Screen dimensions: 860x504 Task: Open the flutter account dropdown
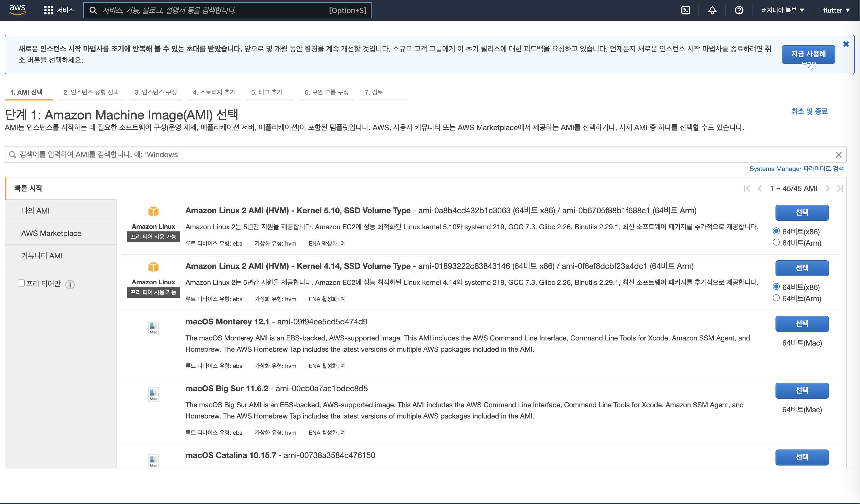pos(836,10)
